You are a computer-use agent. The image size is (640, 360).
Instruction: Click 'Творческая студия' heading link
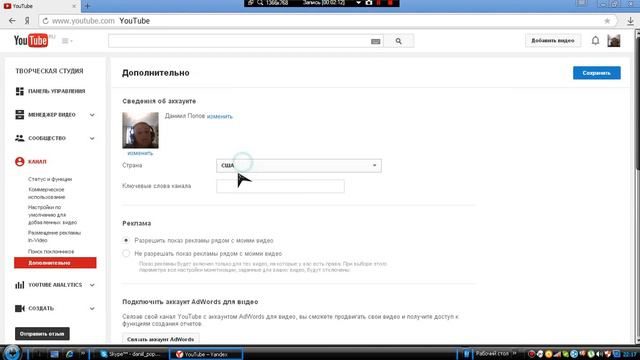pyautogui.click(x=49, y=71)
